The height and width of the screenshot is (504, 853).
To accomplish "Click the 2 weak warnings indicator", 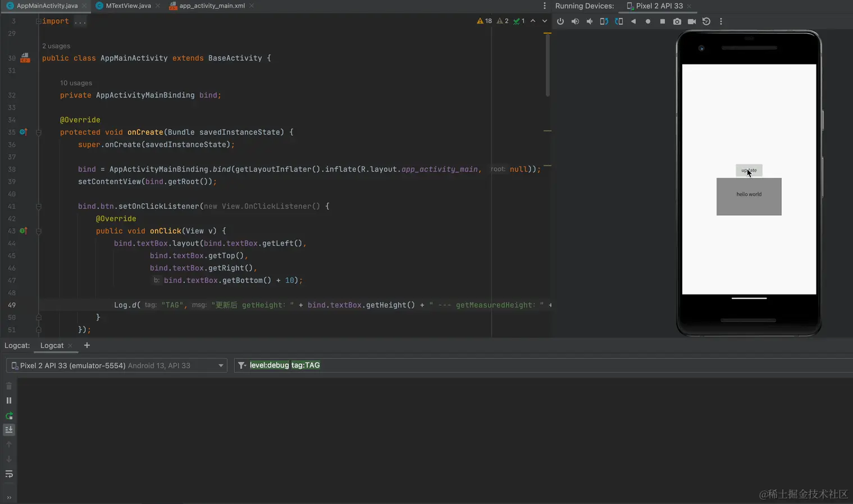I will point(503,21).
